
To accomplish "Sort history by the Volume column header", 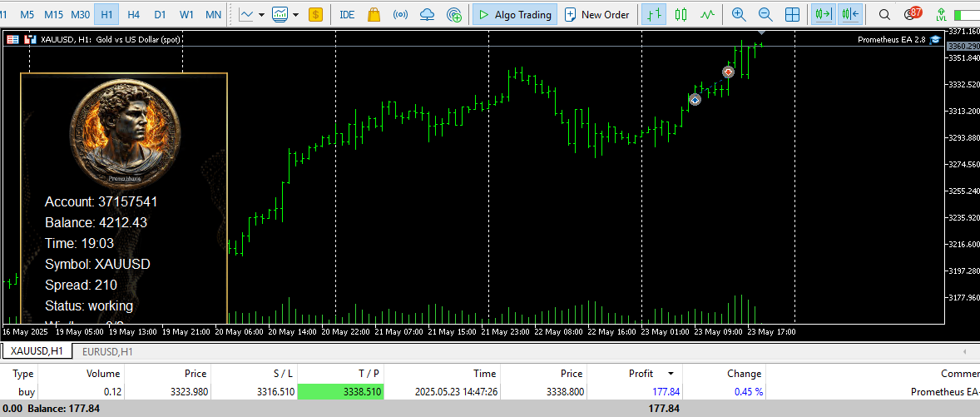I will click(x=102, y=373).
